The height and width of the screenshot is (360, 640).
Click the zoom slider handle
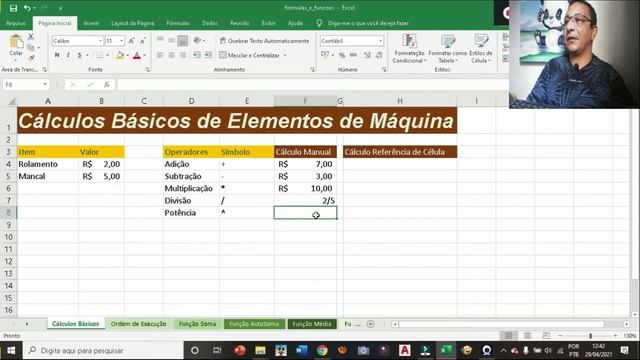pos(590,336)
